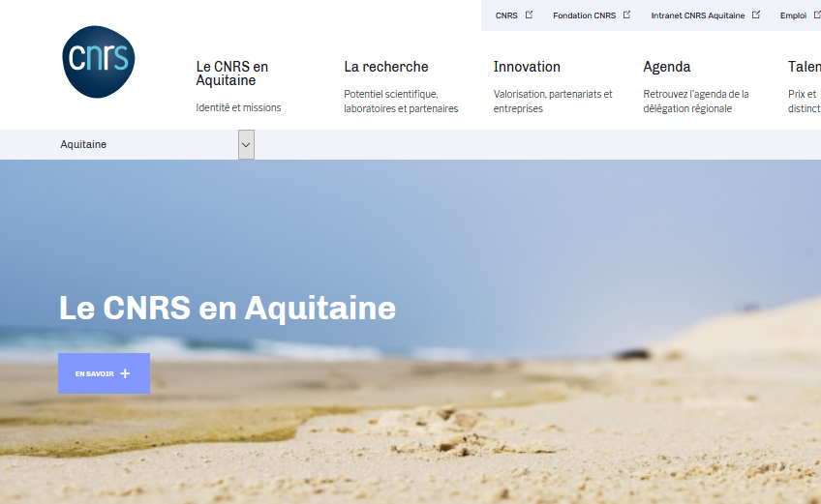Click external-link icon next to CNRS
The image size is (821, 504).
pos(529,15)
